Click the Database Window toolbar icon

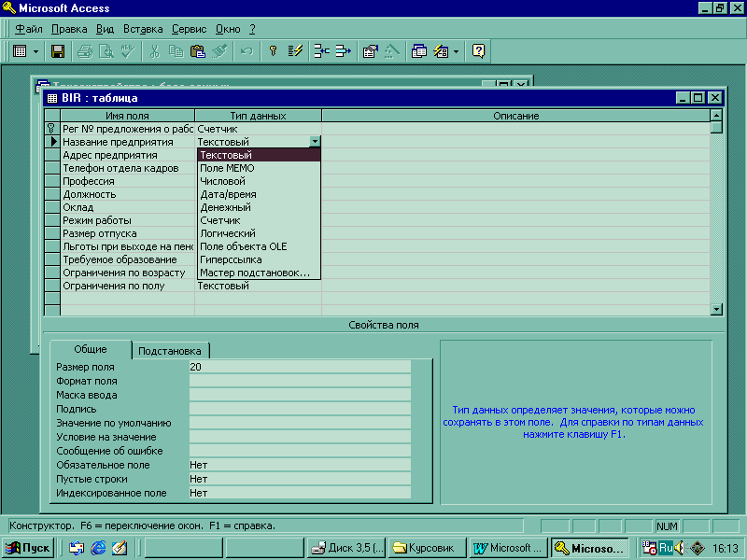(419, 51)
